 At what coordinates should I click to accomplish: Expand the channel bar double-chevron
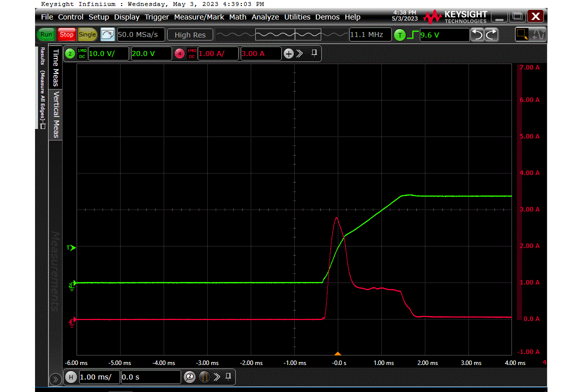coord(300,53)
